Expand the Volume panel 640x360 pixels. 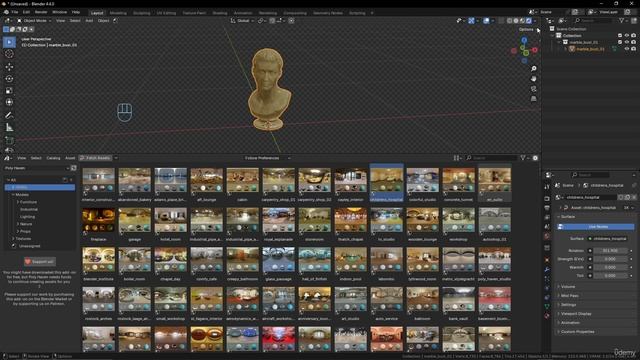click(568, 287)
